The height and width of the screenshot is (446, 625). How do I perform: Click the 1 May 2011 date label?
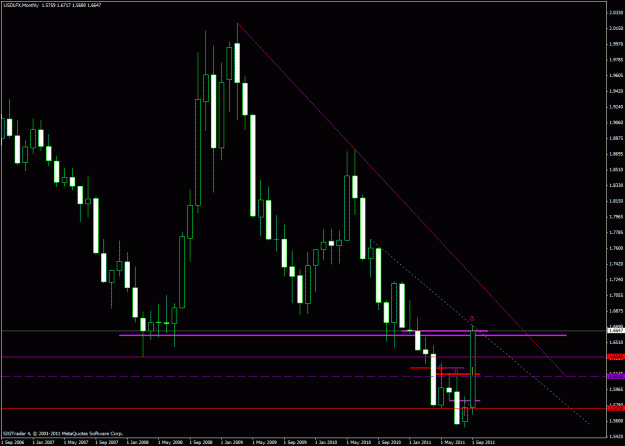click(x=451, y=442)
